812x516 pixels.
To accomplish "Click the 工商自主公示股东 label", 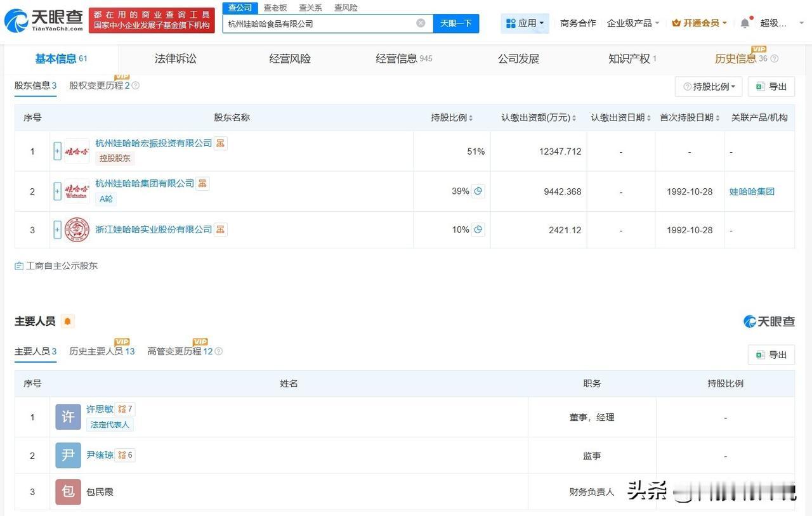I will coord(62,266).
